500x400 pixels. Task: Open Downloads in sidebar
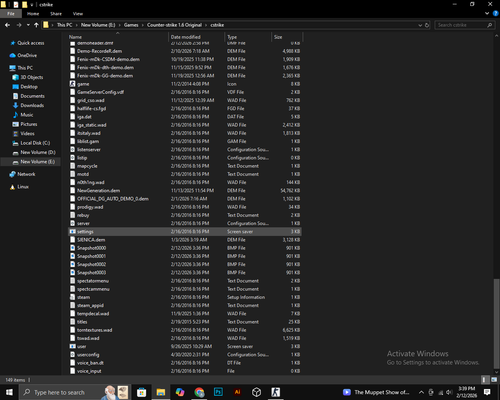pyautogui.click(x=32, y=105)
